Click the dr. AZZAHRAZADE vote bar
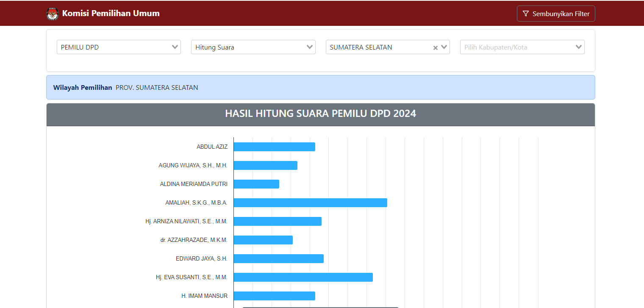Image resolution: width=644 pixels, height=308 pixels. (263, 240)
